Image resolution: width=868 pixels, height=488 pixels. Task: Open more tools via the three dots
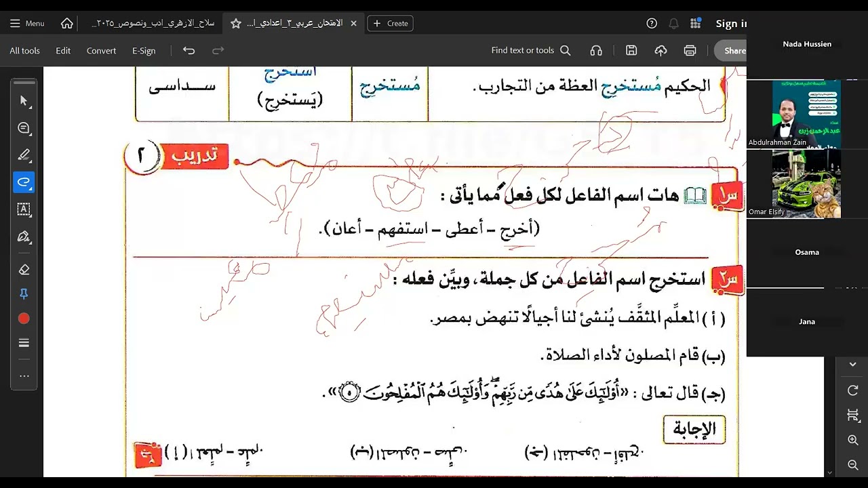[x=24, y=375]
